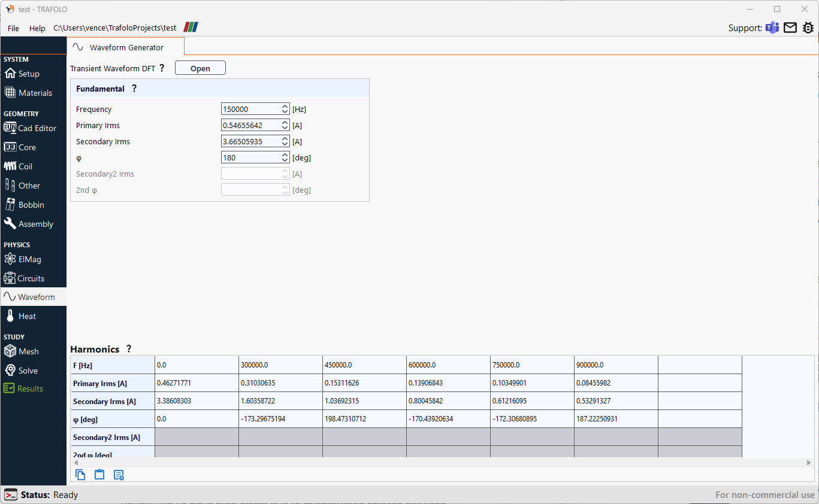Open the Solve section
Screen dimensions: 819x504
[34, 371]
